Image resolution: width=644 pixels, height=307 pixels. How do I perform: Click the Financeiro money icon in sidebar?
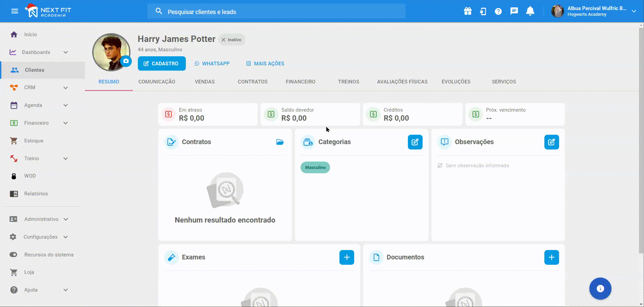pos(14,123)
